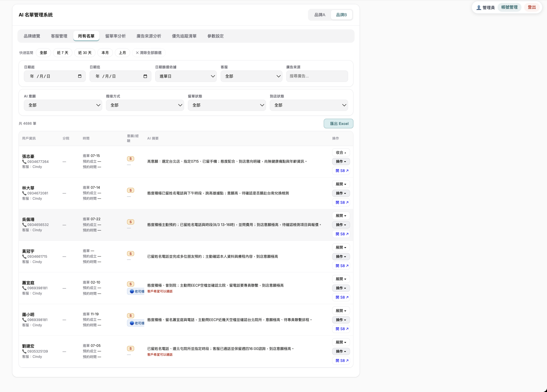The height and width of the screenshot is (392, 547).
Task: Click the 管理員 user avatar icon
Action: click(479, 7)
